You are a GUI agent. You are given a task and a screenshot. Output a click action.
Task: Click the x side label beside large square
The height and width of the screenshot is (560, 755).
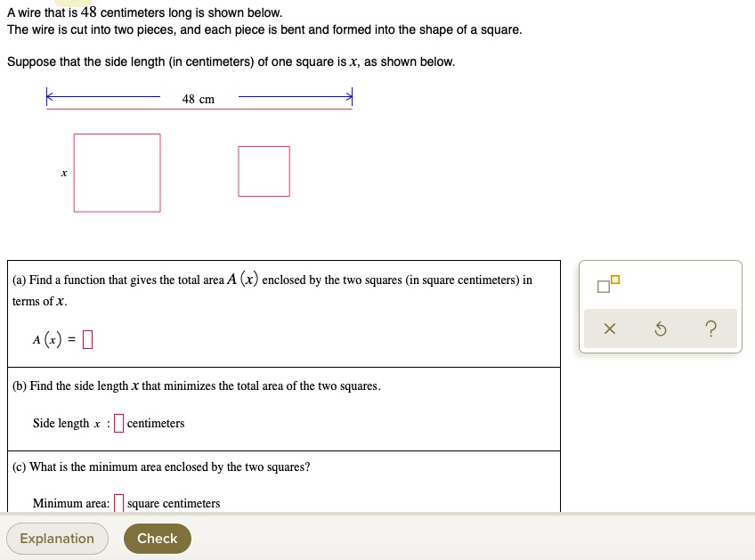click(x=63, y=174)
